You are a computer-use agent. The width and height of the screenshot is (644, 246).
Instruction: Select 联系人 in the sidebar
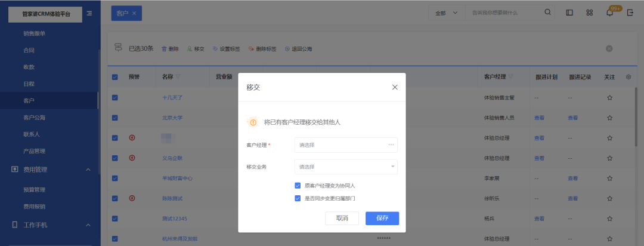point(31,134)
